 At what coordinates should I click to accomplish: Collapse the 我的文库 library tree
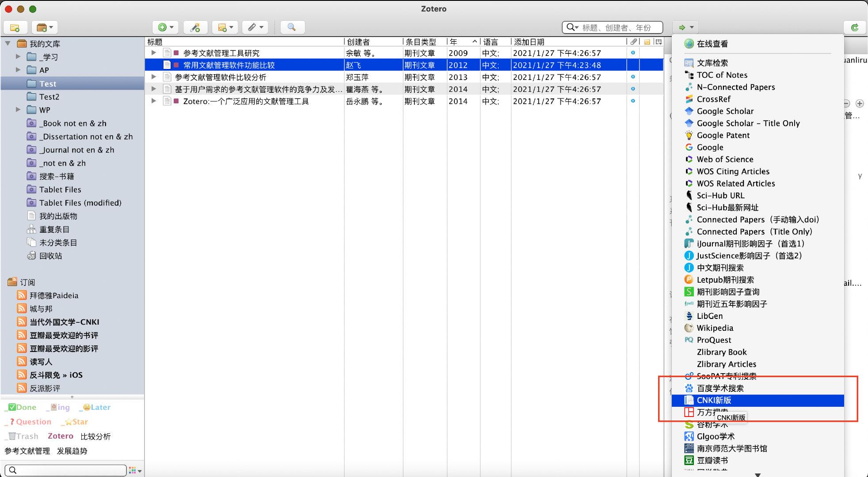coord(8,43)
